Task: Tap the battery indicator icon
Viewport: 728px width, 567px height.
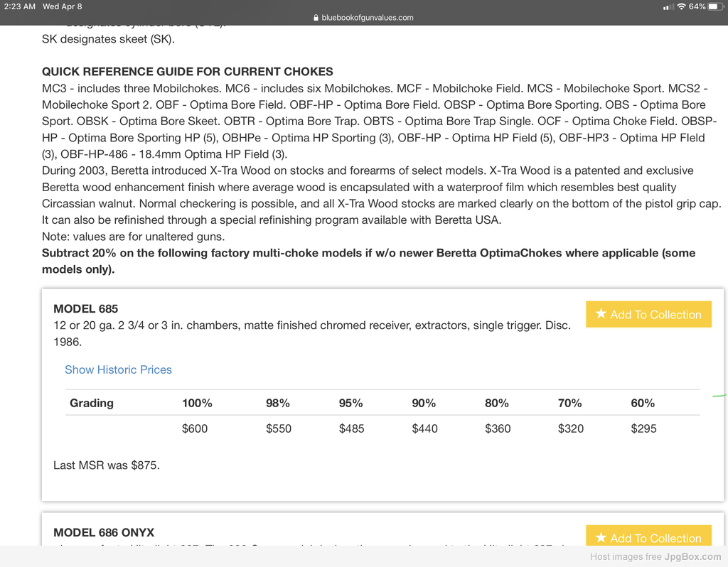Action: (x=715, y=6)
